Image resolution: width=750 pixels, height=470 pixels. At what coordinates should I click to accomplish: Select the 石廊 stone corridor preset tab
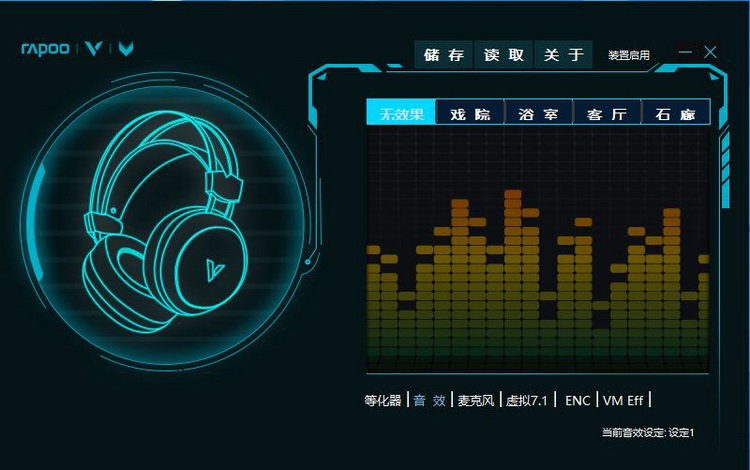click(x=675, y=113)
